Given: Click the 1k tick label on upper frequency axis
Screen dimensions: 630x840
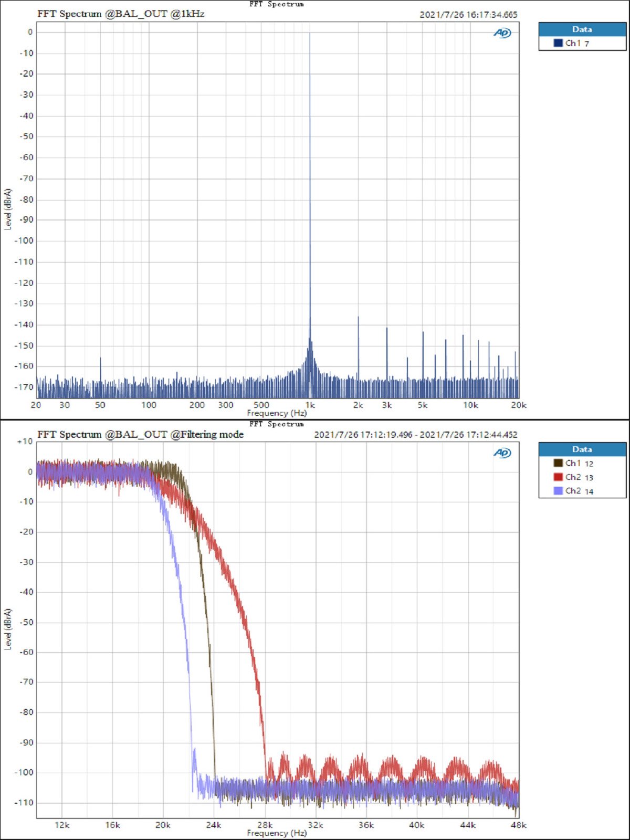Looking at the screenshot, I should tap(310, 405).
